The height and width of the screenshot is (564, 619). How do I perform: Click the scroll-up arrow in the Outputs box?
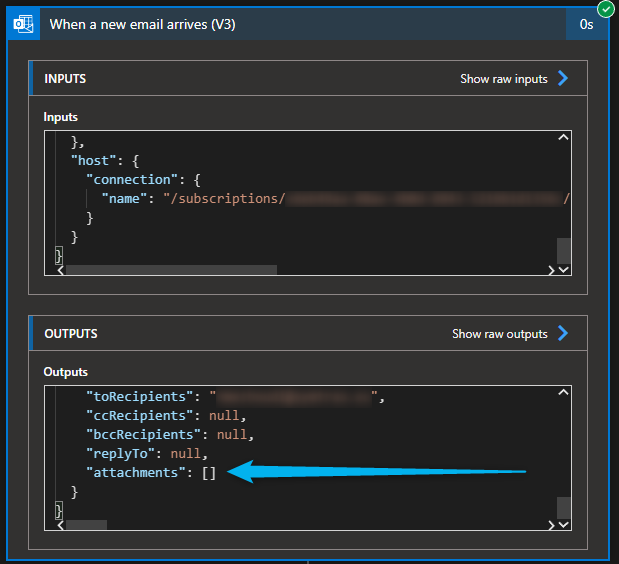[563, 392]
